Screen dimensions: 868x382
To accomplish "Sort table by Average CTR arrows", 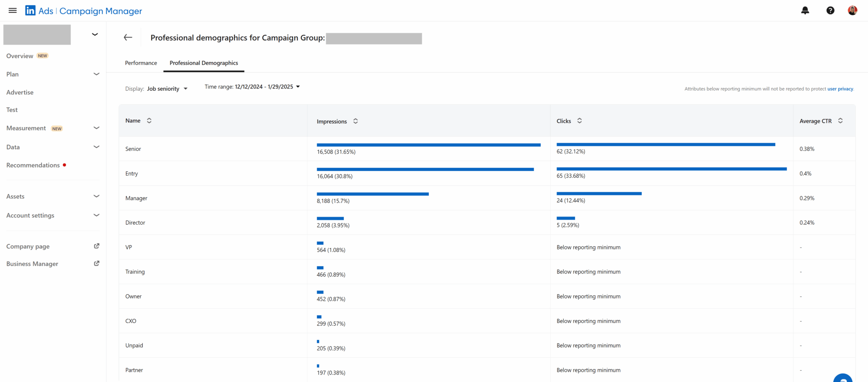I will [840, 121].
